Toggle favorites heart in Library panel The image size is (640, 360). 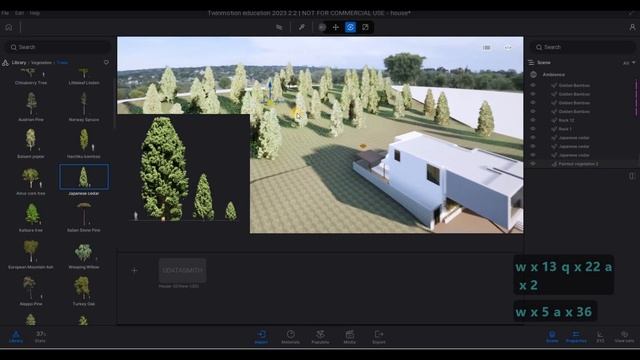click(x=106, y=62)
